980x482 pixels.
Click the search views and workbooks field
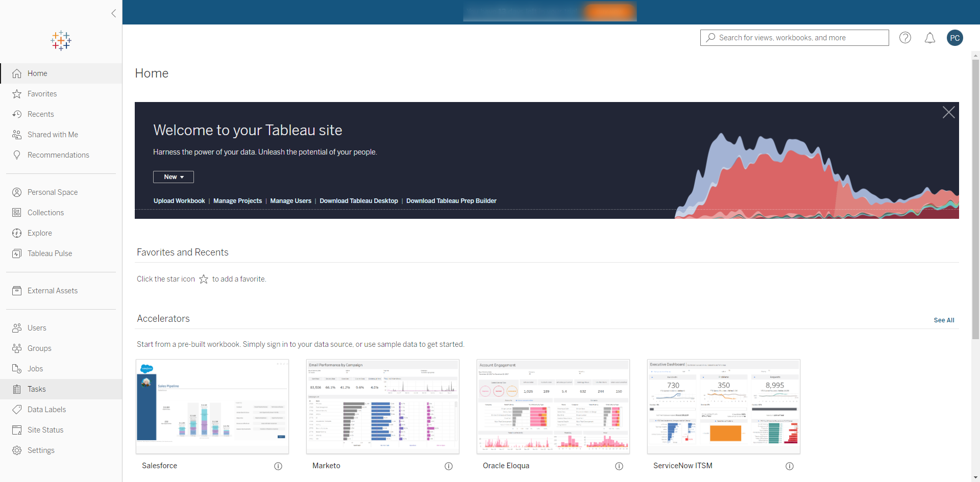[x=794, y=38]
